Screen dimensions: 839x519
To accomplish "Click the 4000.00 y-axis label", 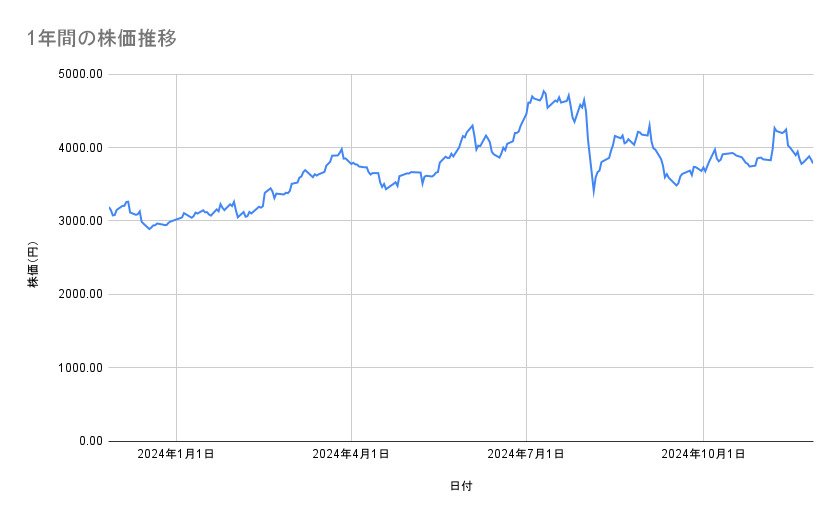I will [80, 148].
